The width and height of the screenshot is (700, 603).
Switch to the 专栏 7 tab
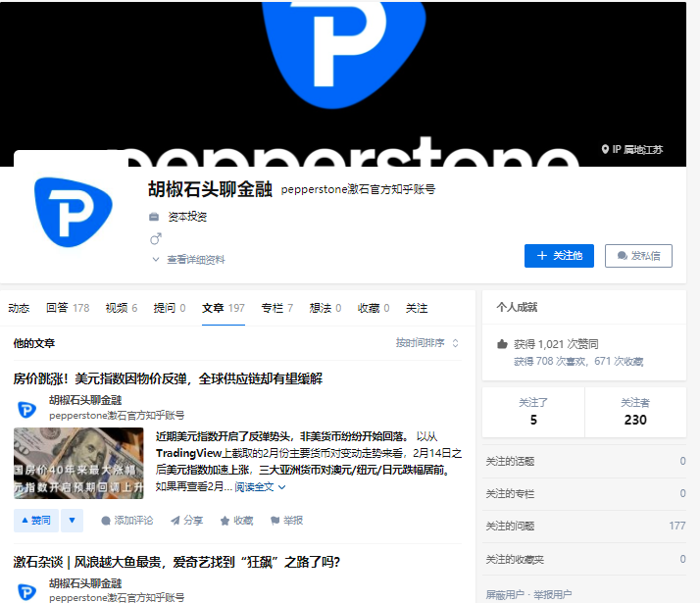(277, 308)
